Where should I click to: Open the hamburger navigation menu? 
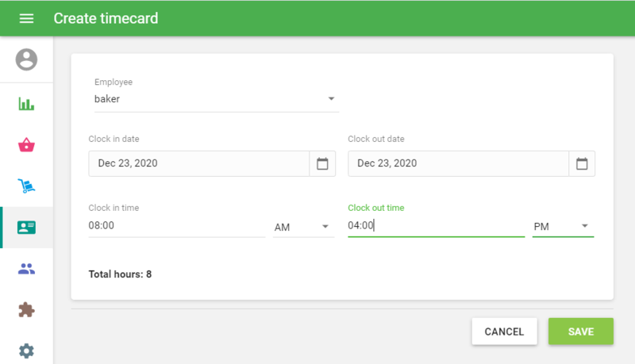click(x=26, y=18)
